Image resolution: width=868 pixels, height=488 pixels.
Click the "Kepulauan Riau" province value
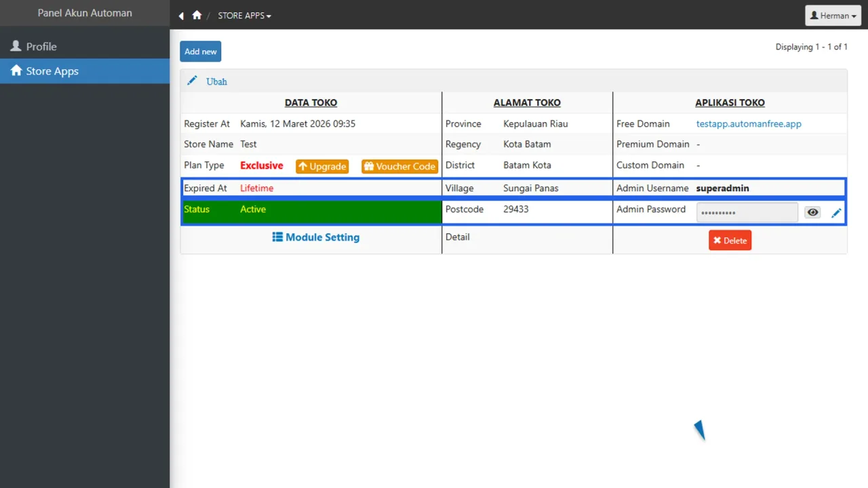tap(536, 124)
